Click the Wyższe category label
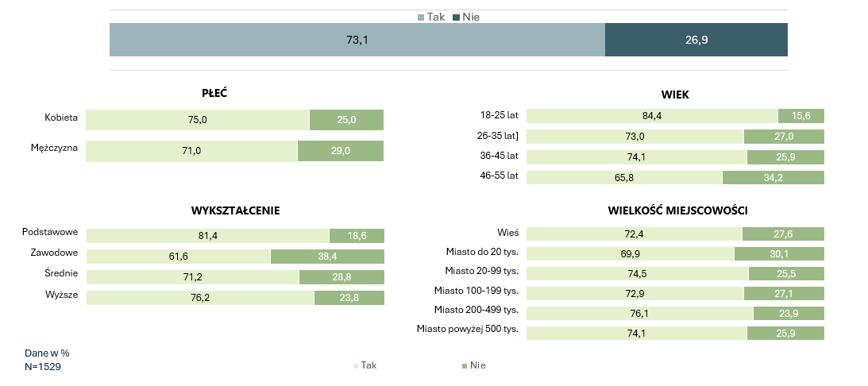868x386 pixels. 61,295
